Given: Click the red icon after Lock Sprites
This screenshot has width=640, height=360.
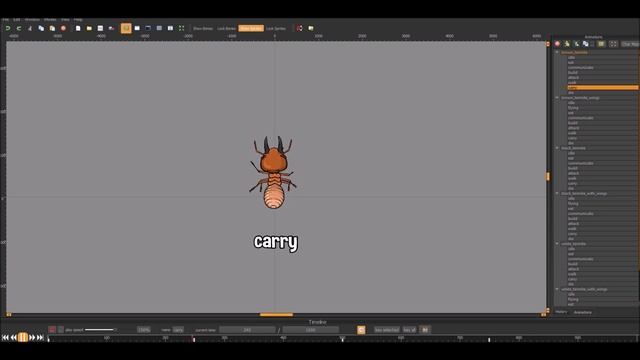Looking at the screenshot, I should click(299, 28).
